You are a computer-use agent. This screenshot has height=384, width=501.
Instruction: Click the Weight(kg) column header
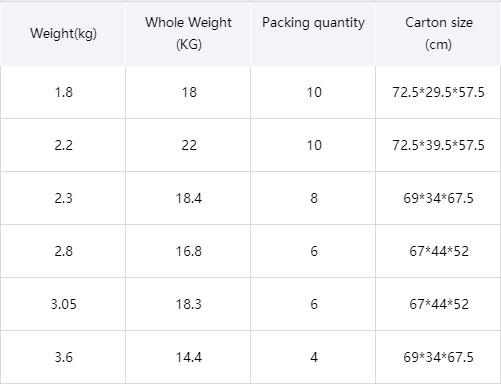click(63, 34)
